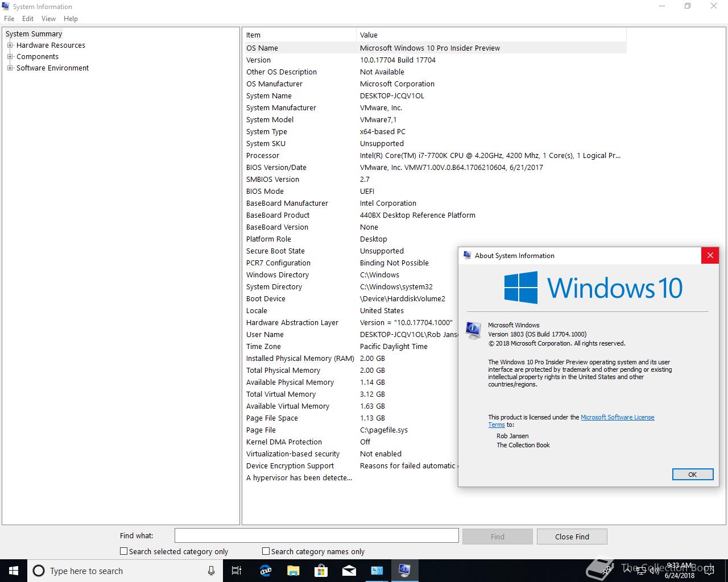Open the File menu

pyautogui.click(x=9, y=19)
